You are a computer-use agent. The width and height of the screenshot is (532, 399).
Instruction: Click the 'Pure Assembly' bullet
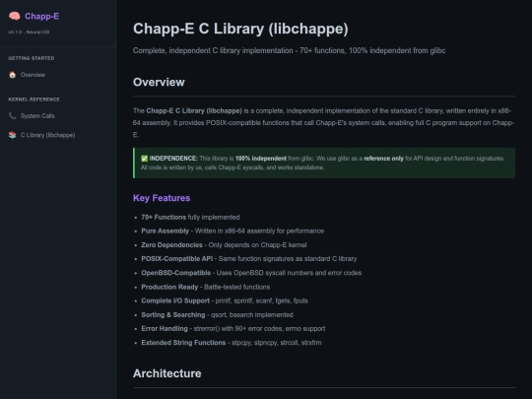(233, 232)
